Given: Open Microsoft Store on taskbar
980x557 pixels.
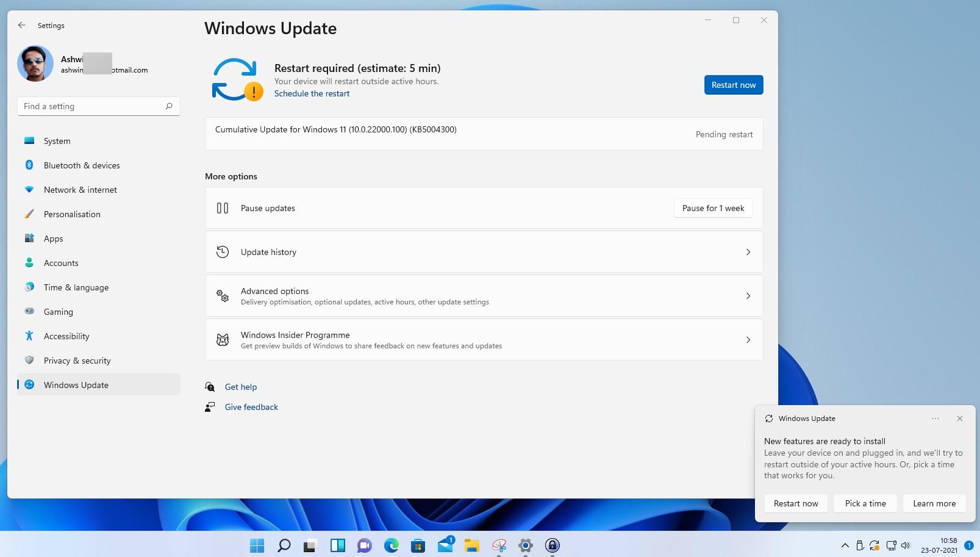Looking at the screenshot, I should [x=418, y=545].
